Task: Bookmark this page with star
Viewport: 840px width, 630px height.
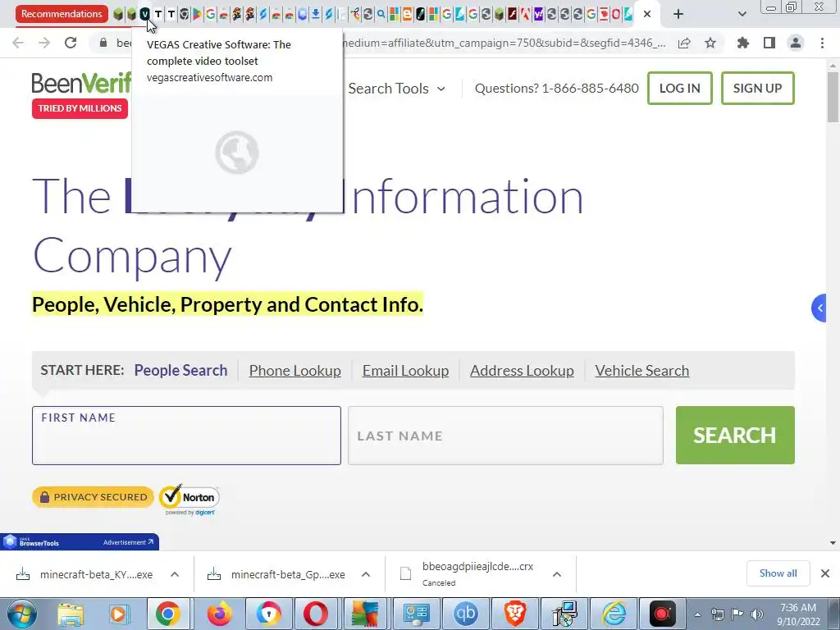Action: 710,43
